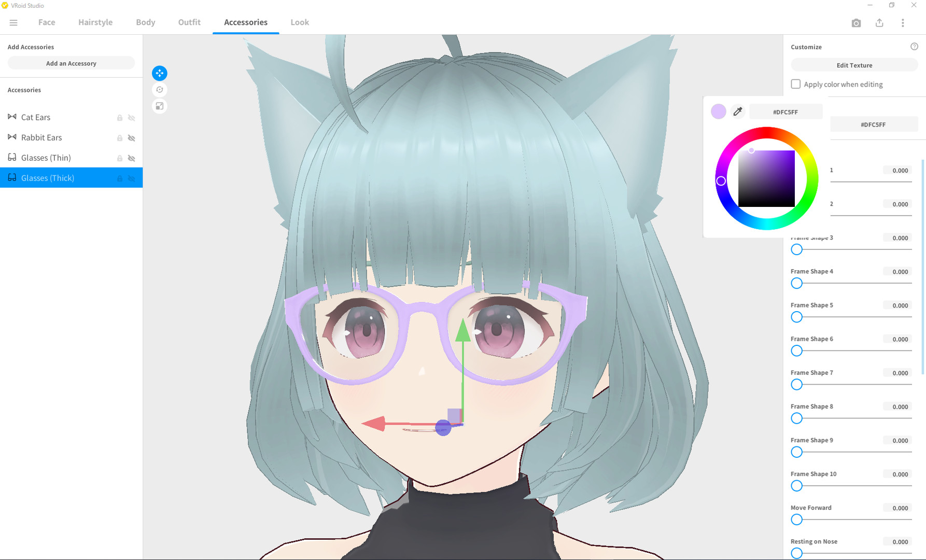
Task: Open the Customize help tooltip
Action: point(914,46)
